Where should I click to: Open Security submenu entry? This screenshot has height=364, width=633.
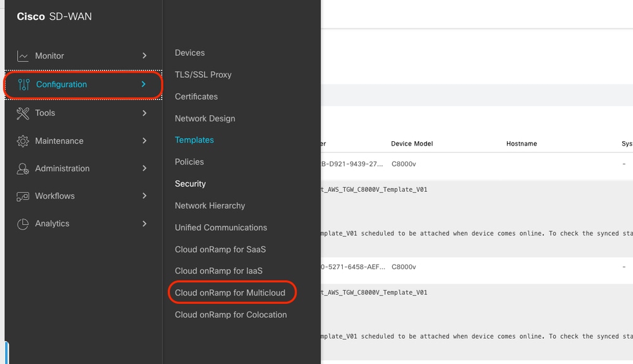pos(190,184)
